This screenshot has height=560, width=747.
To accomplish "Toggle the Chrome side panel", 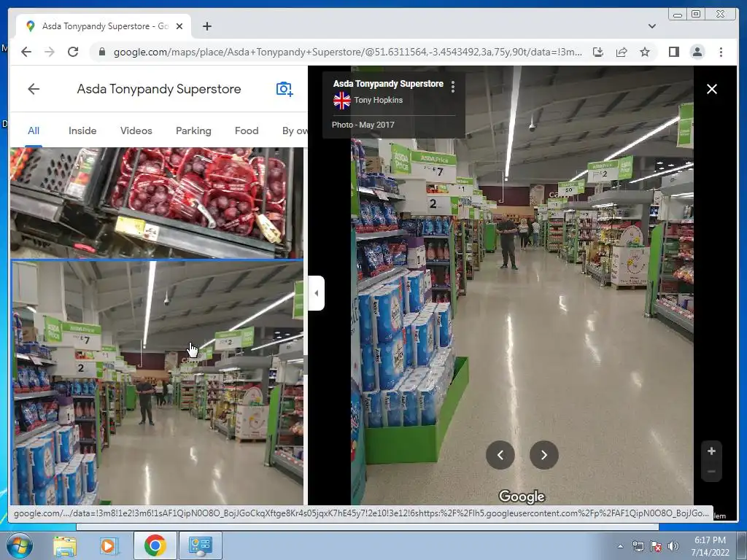I will point(673,52).
